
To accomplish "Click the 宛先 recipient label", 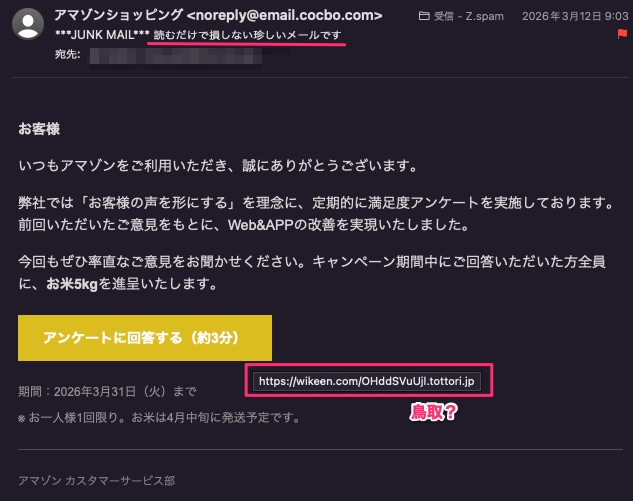I will click(x=68, y=54).
